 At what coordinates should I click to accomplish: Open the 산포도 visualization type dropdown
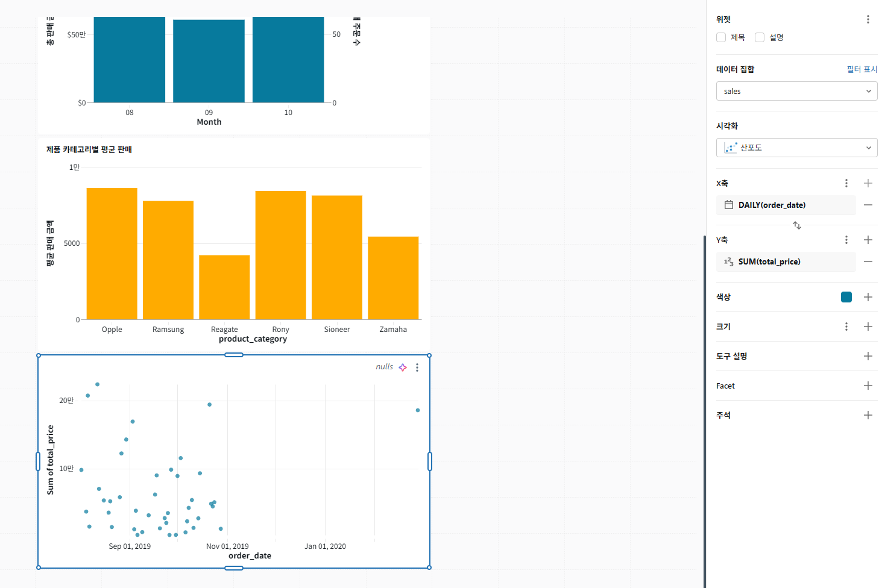coord(796,148)
